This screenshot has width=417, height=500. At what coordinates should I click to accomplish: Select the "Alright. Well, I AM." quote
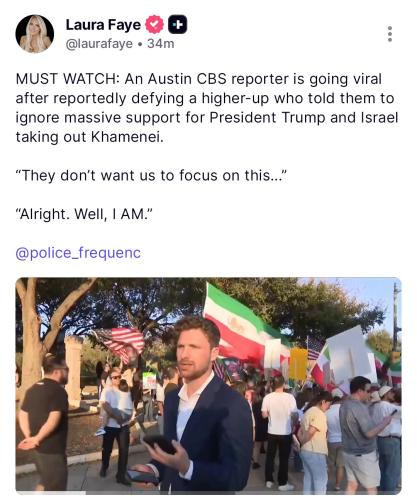pos(84,214)
